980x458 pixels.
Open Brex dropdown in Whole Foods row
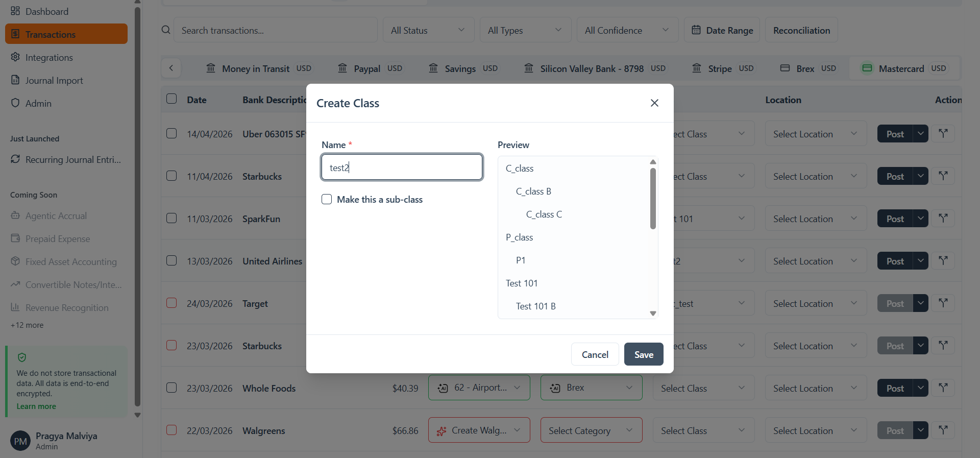coord(592,388)
